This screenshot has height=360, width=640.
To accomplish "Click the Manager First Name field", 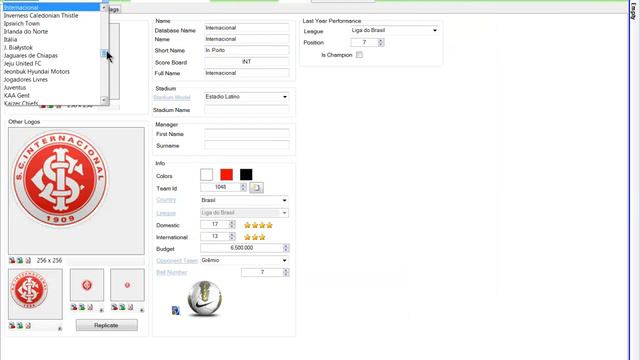I will pos(246,134).
